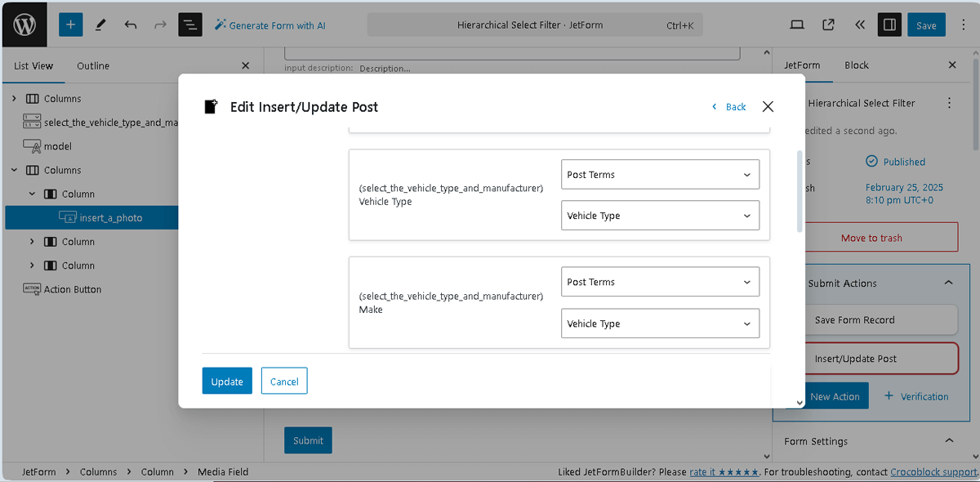Click the WordPress logo

24,24
